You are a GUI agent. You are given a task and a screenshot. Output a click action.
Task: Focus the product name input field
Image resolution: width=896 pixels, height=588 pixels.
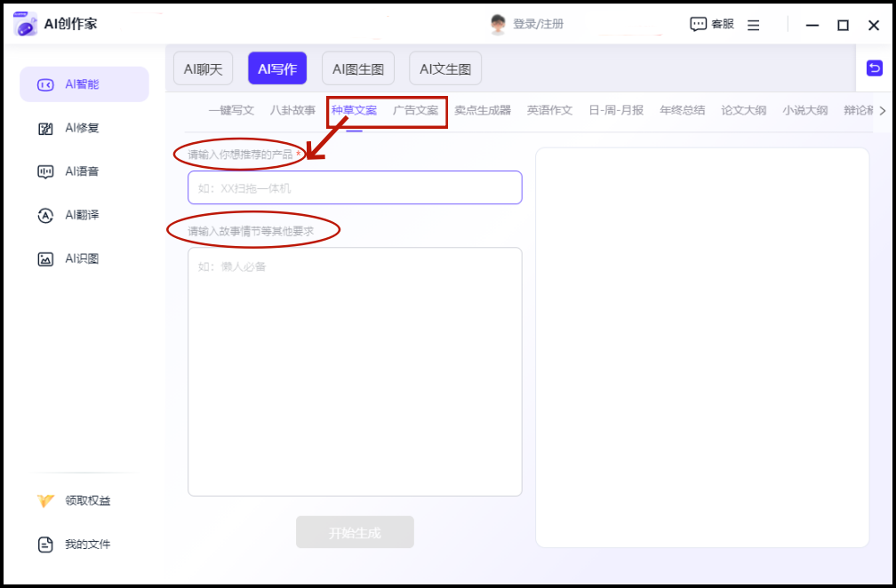(x=355, y=187)
